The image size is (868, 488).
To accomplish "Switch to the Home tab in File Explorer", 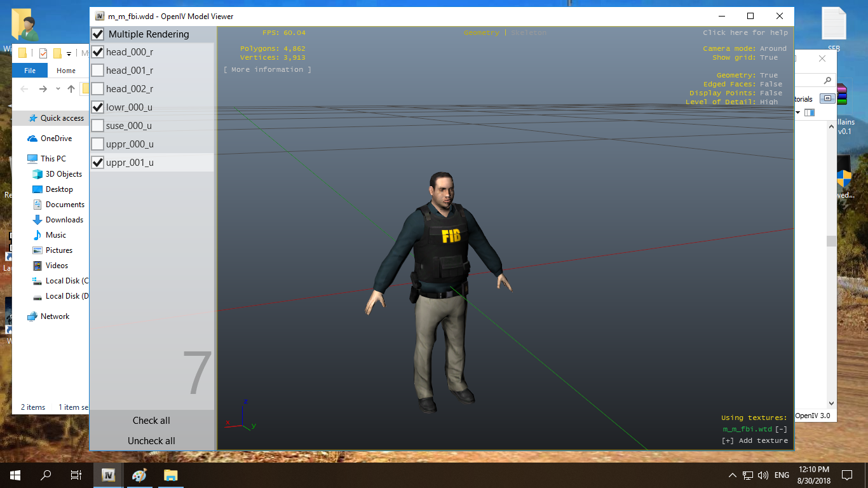I will click(x=66, y=71).
